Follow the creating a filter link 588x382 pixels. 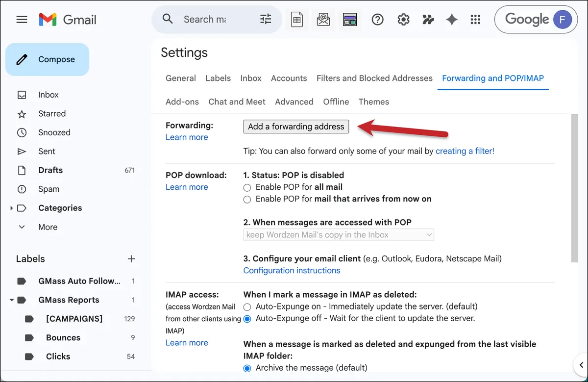tap(465, 151)
